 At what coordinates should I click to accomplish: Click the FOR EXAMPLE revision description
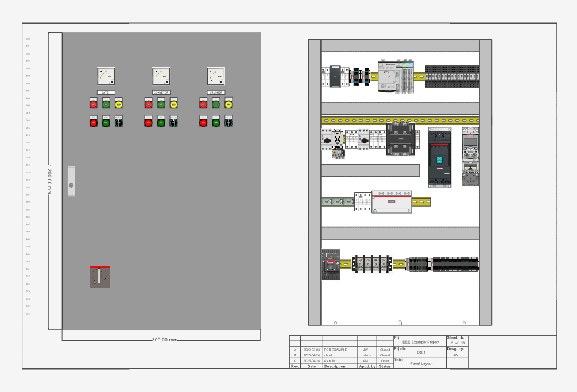(335, 350)
